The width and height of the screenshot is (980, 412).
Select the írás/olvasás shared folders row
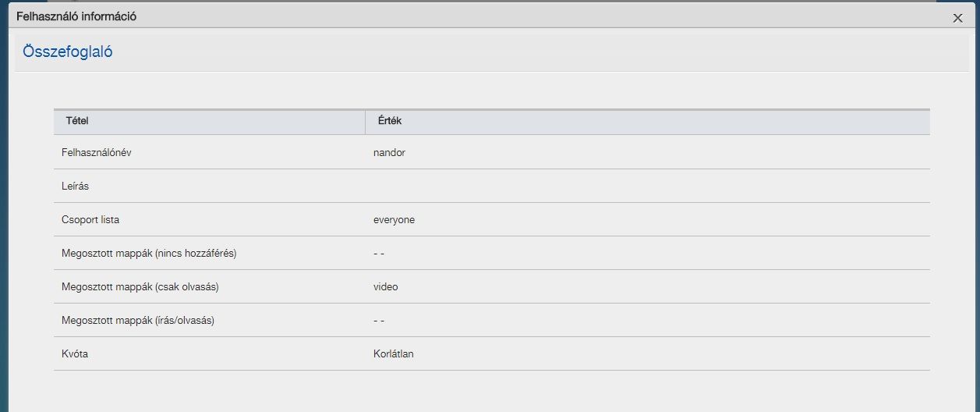pyautogui.click(x=492, y=321)
